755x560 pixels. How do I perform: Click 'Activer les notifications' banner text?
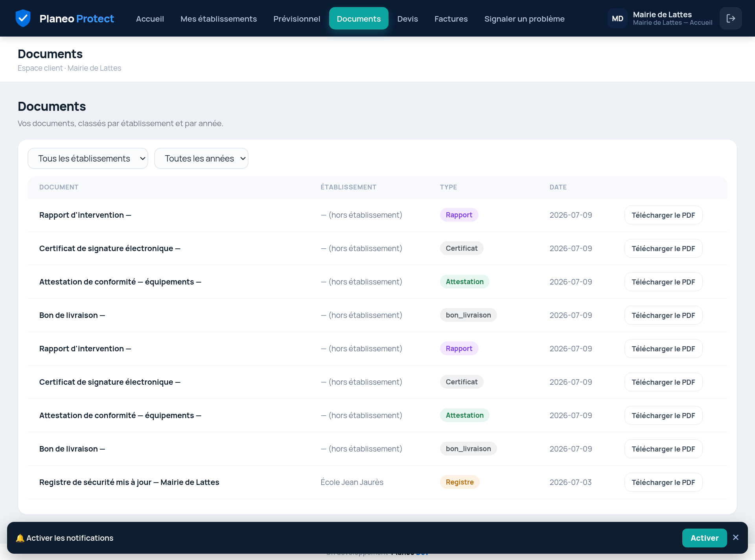click(x=70, y=538)
